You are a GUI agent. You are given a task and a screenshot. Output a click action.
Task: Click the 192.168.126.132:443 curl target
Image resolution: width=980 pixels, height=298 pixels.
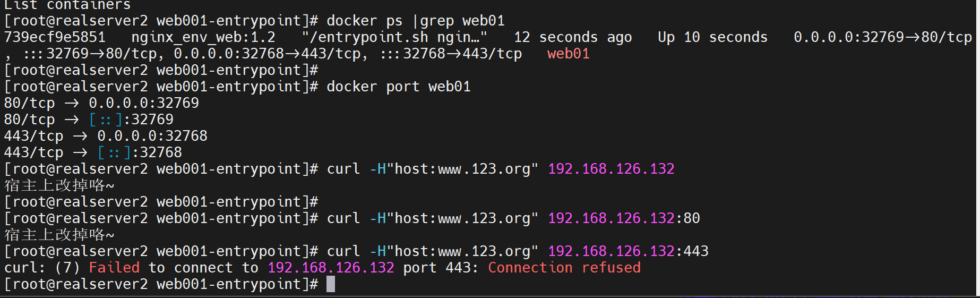coord(628,251)
